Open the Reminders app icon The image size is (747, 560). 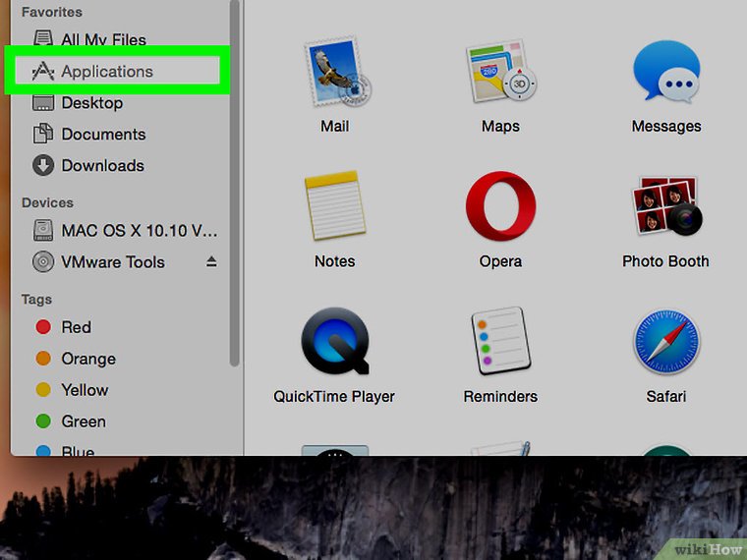[x=500, y=343]
